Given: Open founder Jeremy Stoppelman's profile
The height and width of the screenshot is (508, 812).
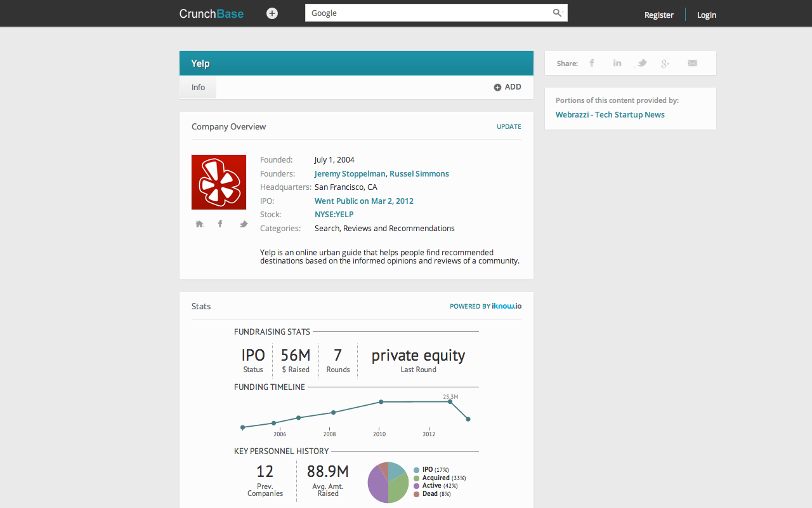Looking at the screenshot, I should pos(350,173).
